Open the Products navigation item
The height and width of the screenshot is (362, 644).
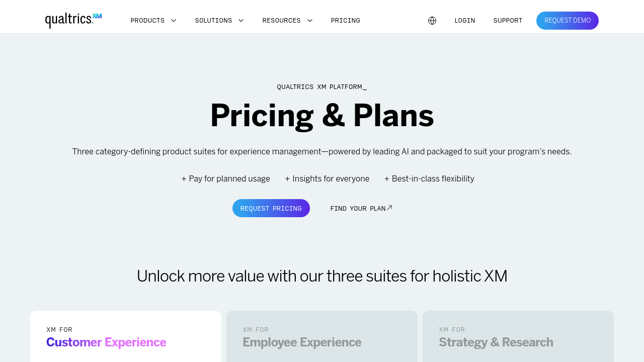point(147,21)
